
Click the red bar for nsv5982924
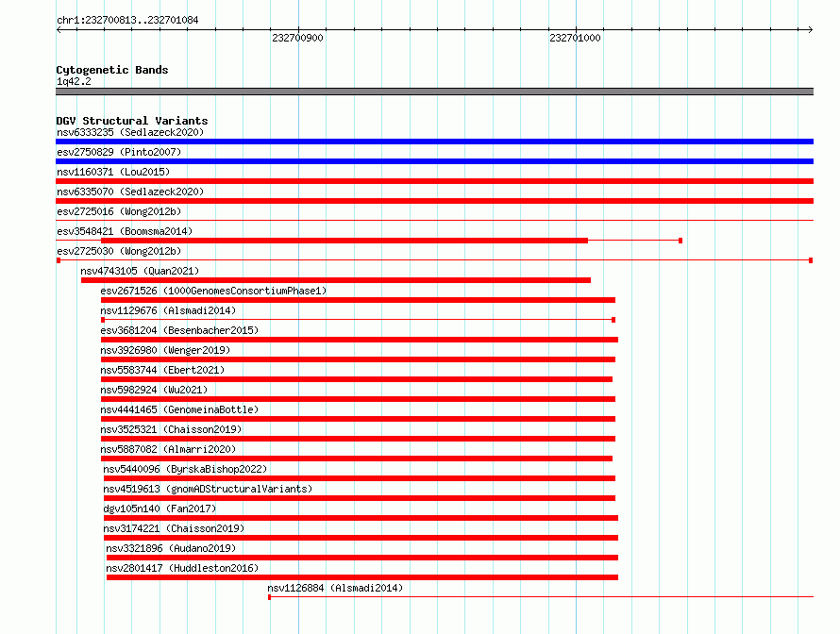click(x=358, y=399)
